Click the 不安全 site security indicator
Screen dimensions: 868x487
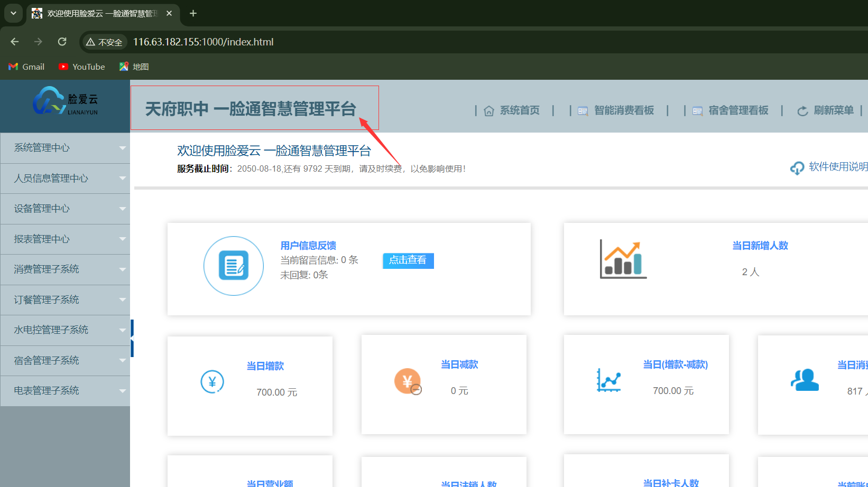pyautogui.click(x=104, y=42)
